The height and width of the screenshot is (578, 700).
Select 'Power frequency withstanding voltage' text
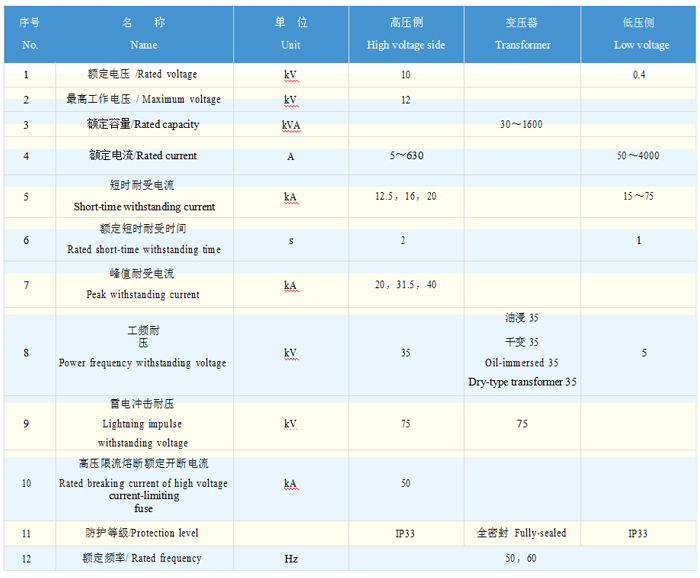click(x=142, y=363)
